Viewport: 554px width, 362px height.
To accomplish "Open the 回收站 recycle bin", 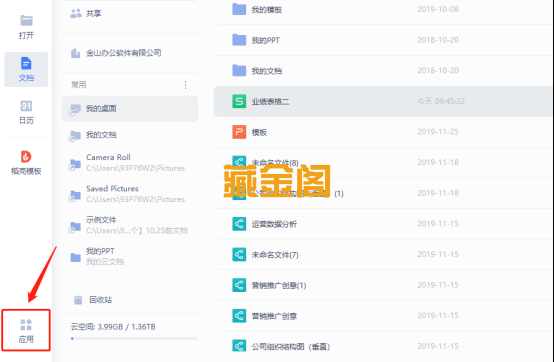I will [93, 300].
